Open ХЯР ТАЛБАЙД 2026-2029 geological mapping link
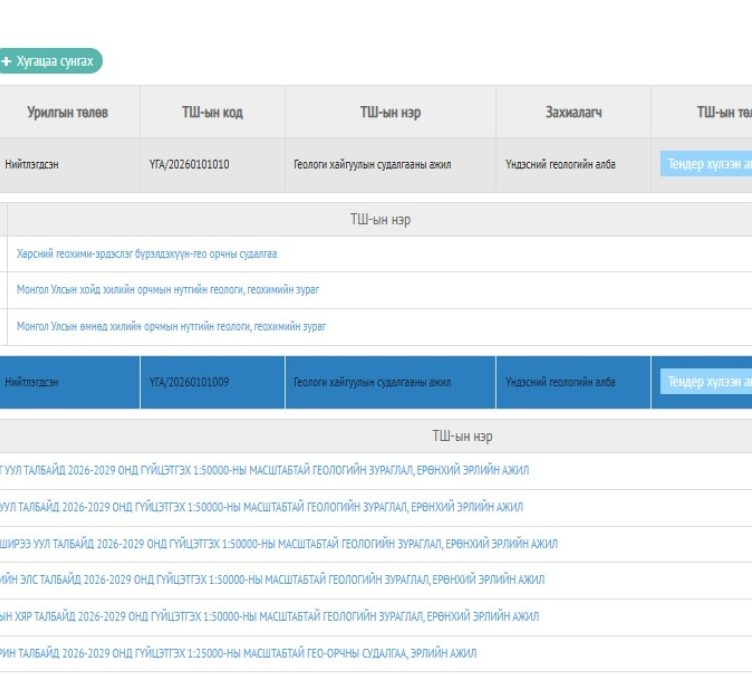 pyautogui.click(x=268, y=617)
